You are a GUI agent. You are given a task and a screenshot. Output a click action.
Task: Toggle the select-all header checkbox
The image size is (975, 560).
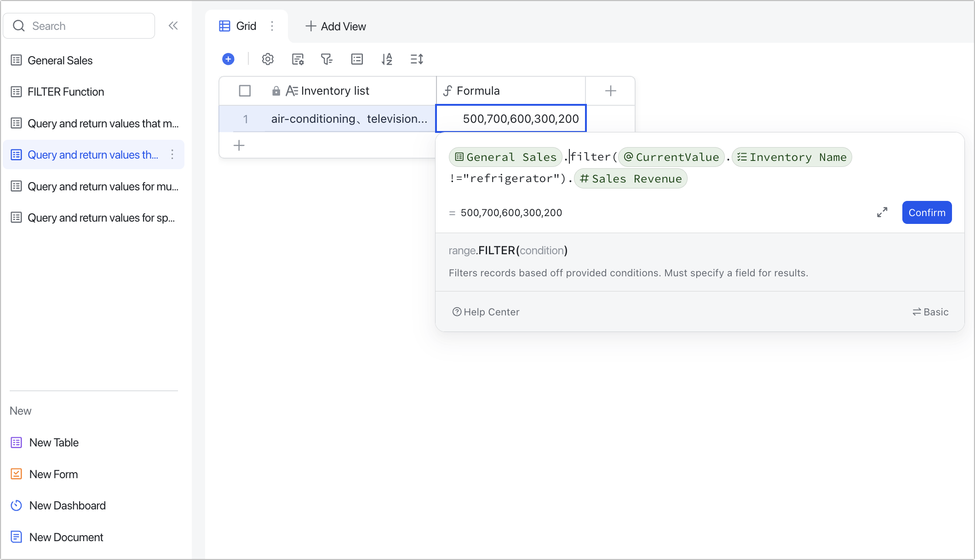click(245, 91)
